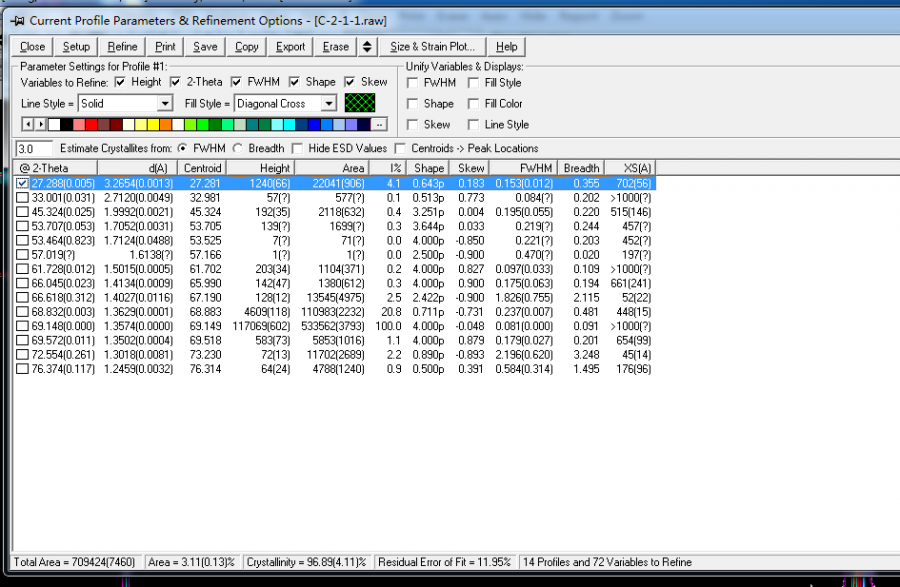
Task: Toggle FWHM under Variables to Refine
Action: (236, 82)
